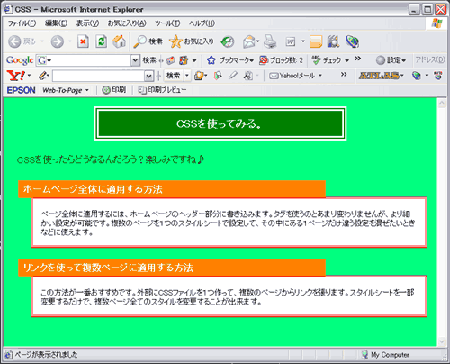Open the History clock icon
450x364 pixels.
(x=227, y=42)
